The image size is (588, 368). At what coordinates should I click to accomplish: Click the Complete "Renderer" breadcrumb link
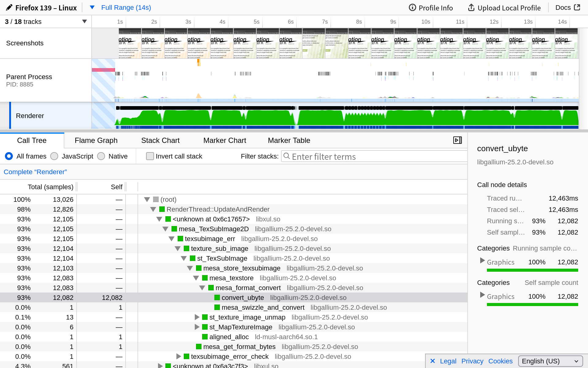click(x=35, y=172)
